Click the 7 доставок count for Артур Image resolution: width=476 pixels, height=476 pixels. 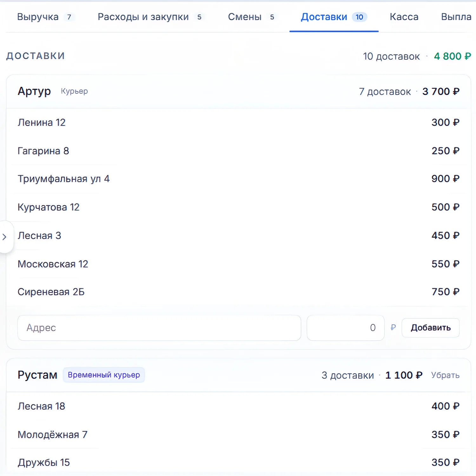385,91
